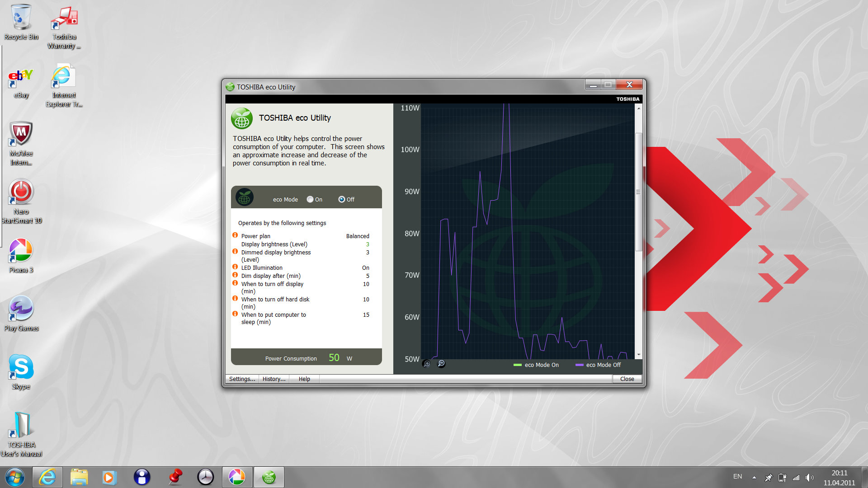
Task: Click 'Display brightness (Level)' setting row
Action: point(305,244)
